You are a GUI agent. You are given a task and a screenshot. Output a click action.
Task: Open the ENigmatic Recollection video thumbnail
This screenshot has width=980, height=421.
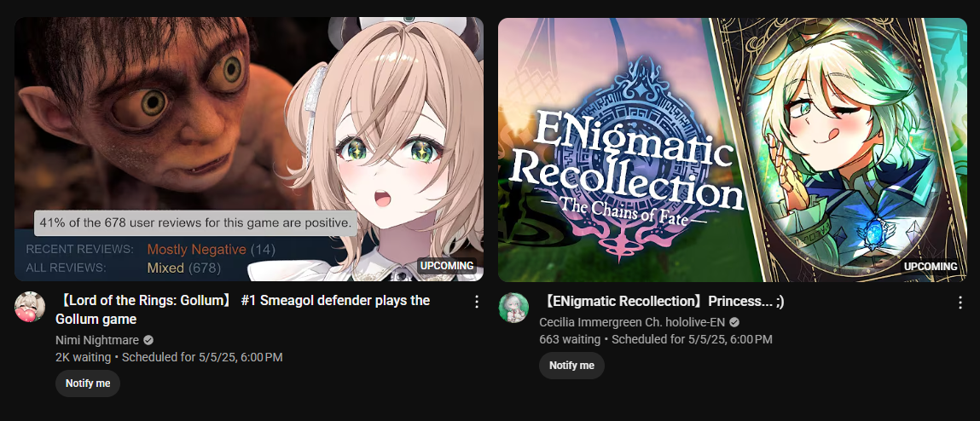coord(733,149)
